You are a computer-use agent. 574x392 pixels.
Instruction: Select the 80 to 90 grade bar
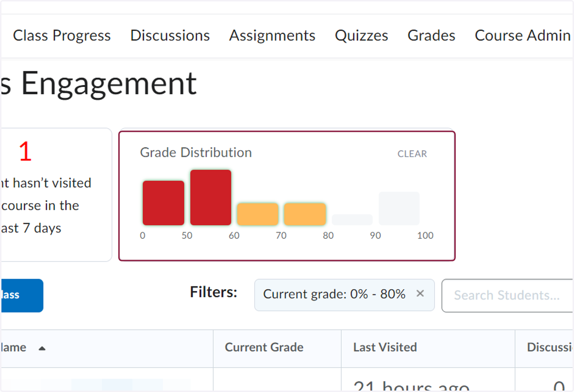352,220
